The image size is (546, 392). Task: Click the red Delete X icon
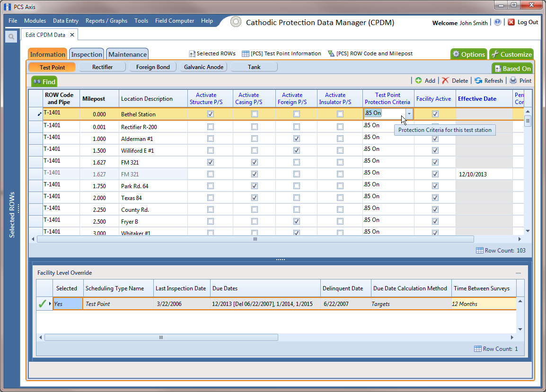(x=445, y=80)
